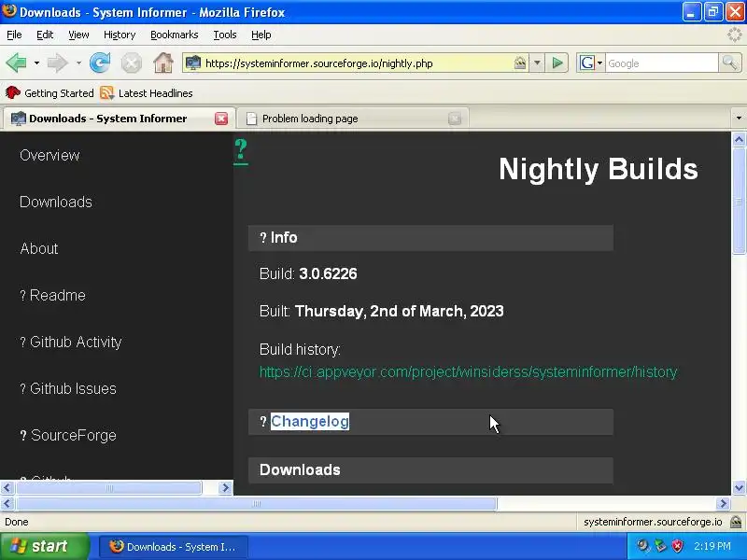
Task: Click the bottom page horizontal scrollbar thumb
Action: point(256,503)
